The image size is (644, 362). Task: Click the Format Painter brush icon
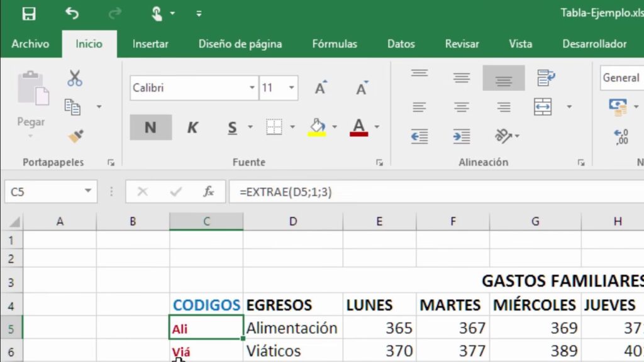[x=75, y=136]
